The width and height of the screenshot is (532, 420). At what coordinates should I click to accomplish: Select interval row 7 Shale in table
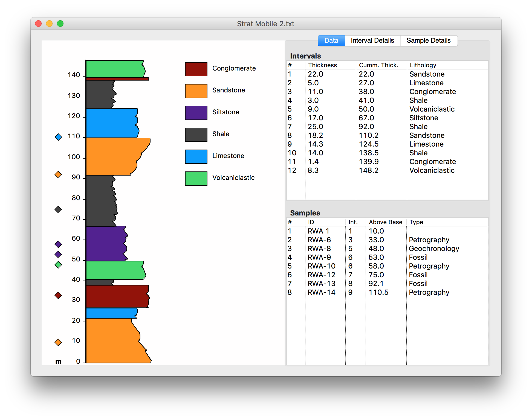pyautogui.click(x=387, y=127)
